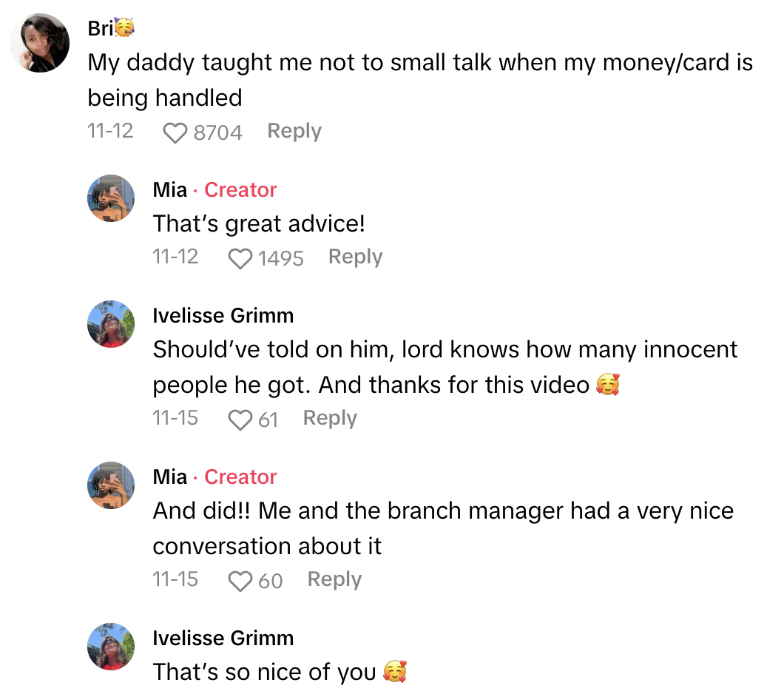This screenshot has width=784, height=694.
Task: Tap Reply under Mia's 'That's great advice!'
Action: [x=355, y=256]
